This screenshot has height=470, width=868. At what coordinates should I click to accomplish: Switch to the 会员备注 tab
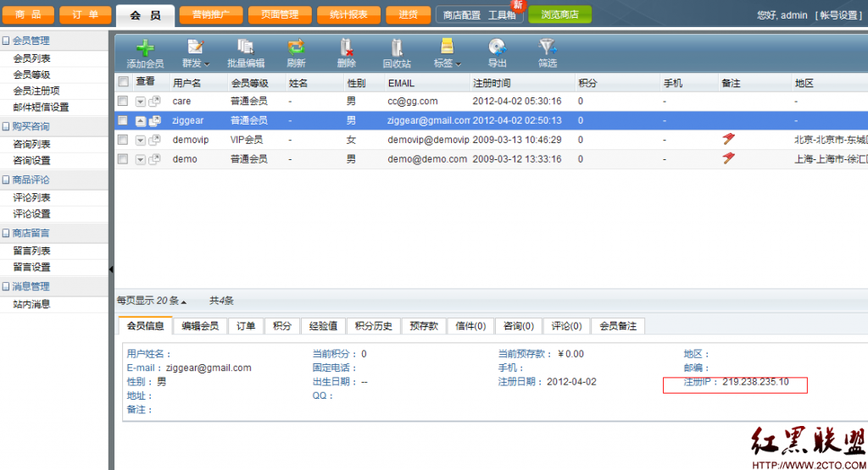click(x=618, y=326)
